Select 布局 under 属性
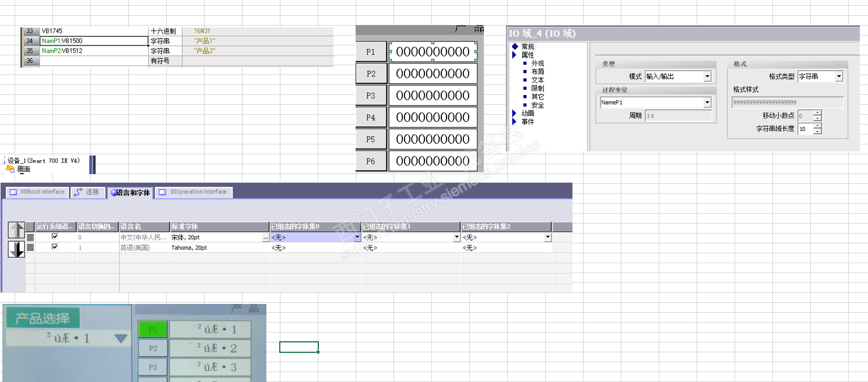Viewport: 868px width, 382px height. point(537,72)
